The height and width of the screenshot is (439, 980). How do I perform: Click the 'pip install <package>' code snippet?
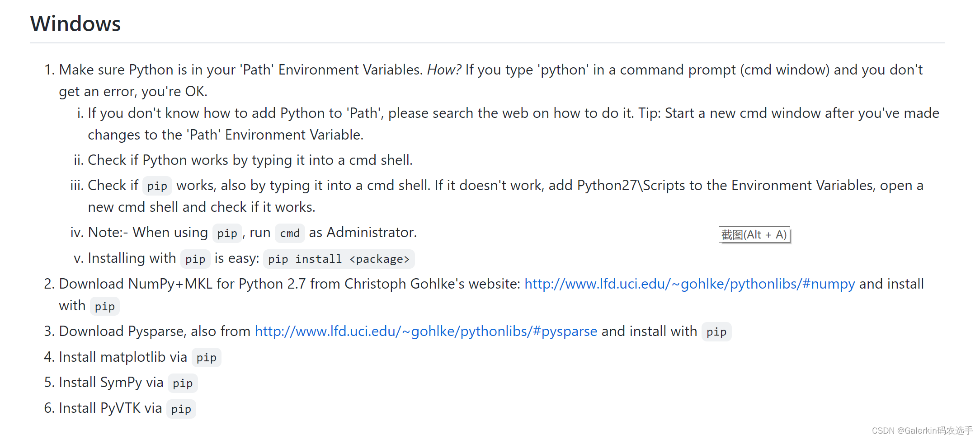tap(339, 259)
